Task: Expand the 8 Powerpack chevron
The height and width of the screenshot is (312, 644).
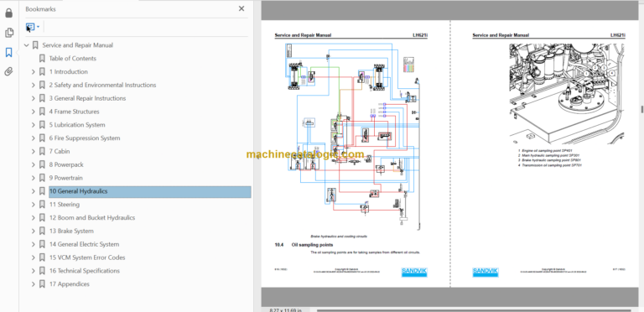Action: [34, 164]
